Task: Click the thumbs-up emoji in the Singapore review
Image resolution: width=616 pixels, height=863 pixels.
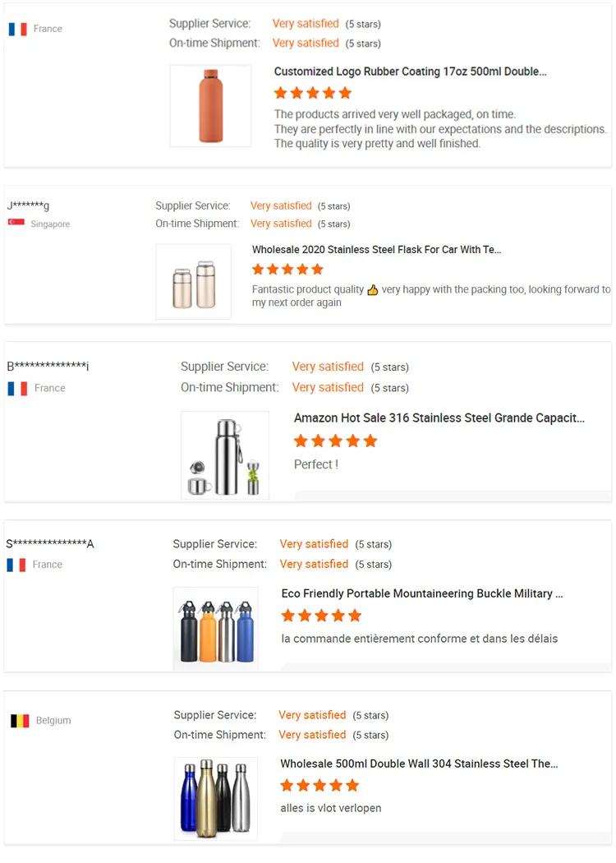Action: [372, 290]
